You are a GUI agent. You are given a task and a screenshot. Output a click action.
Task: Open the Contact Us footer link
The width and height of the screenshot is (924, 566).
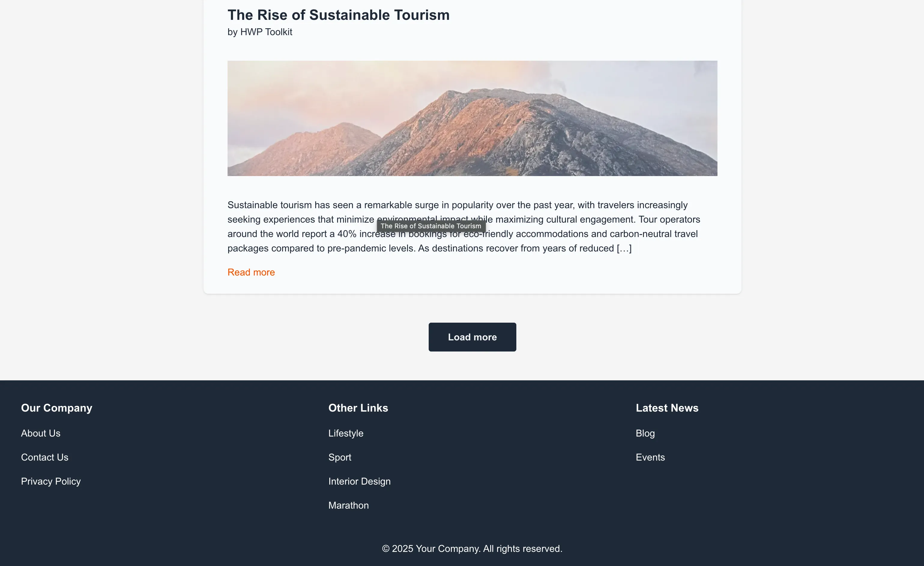pyautogui.click(x=45, y=457)
